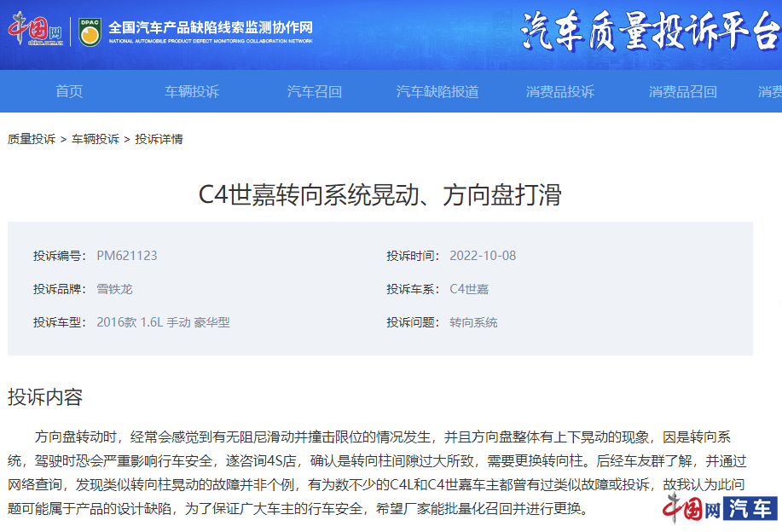Open the 首页 navigation item
This screenshot has height=532, width=782.
point(68,91)
